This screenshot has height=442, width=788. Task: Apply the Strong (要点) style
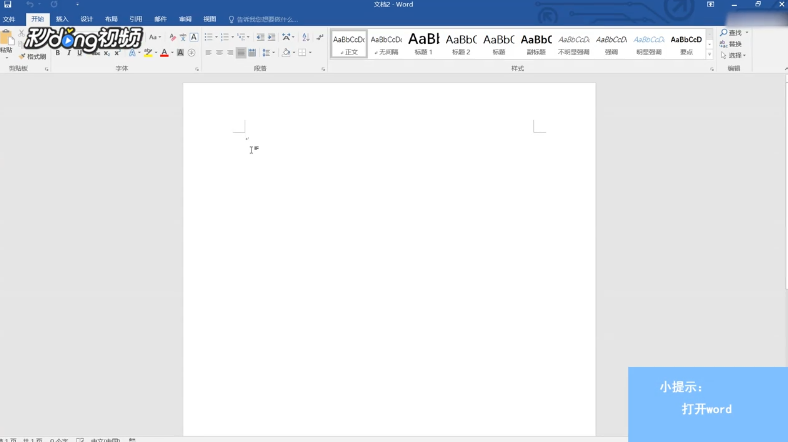click(686, 44)
